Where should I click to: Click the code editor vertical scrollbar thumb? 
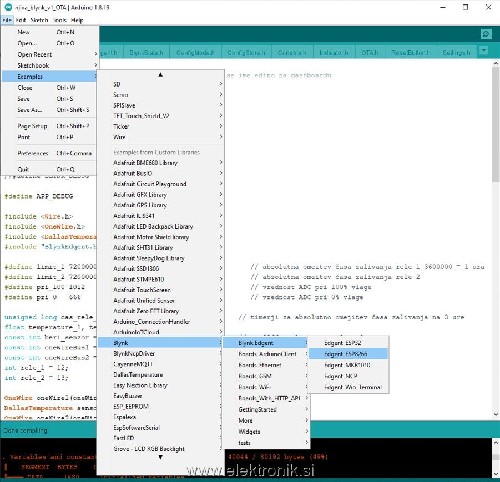pyautogui.click(x=496, y=124)
